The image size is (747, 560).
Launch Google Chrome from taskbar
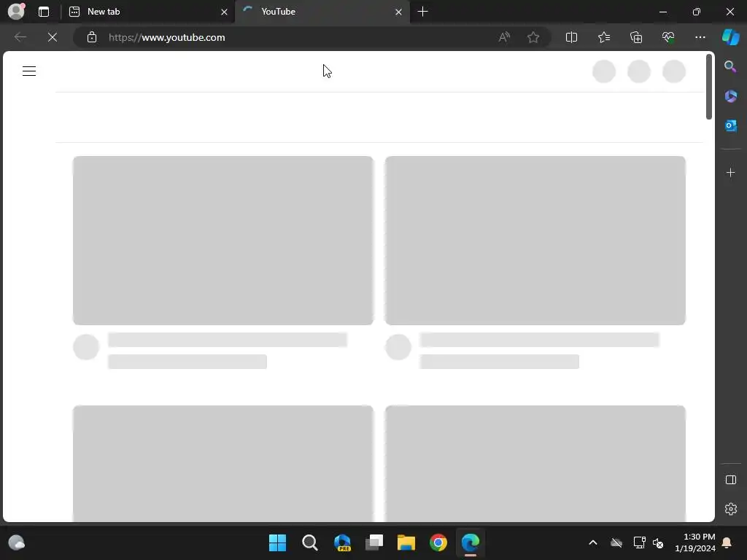pyautogui.click(x=438, y=542)
